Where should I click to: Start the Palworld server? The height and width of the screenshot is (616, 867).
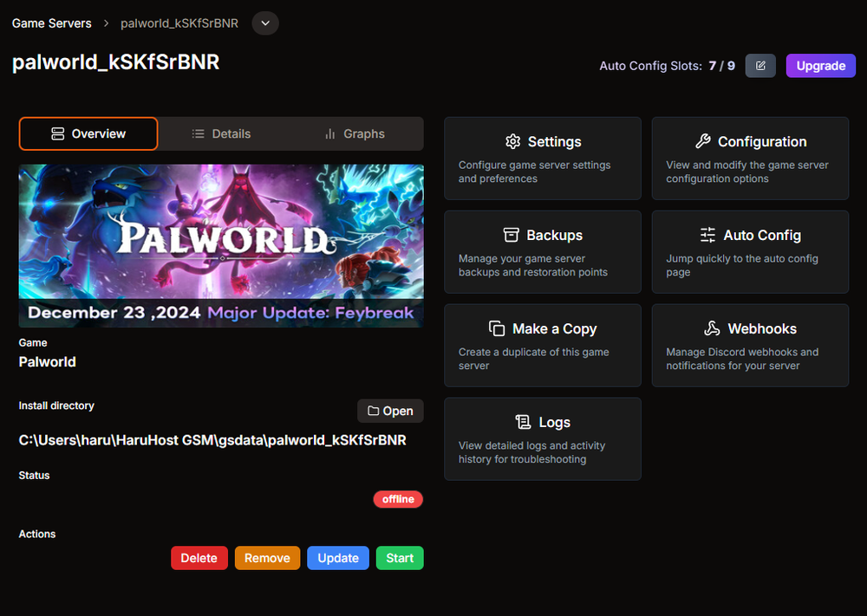click(x=400, y=558)
